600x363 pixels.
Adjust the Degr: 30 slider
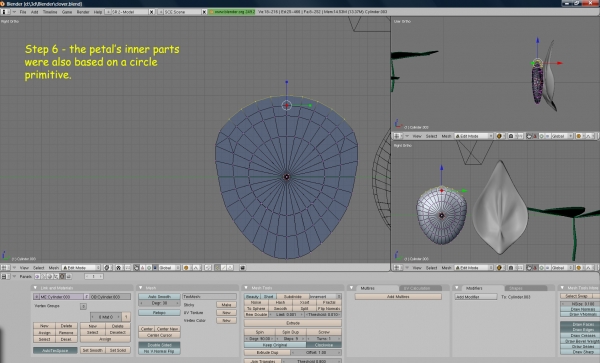coord(159,303)
